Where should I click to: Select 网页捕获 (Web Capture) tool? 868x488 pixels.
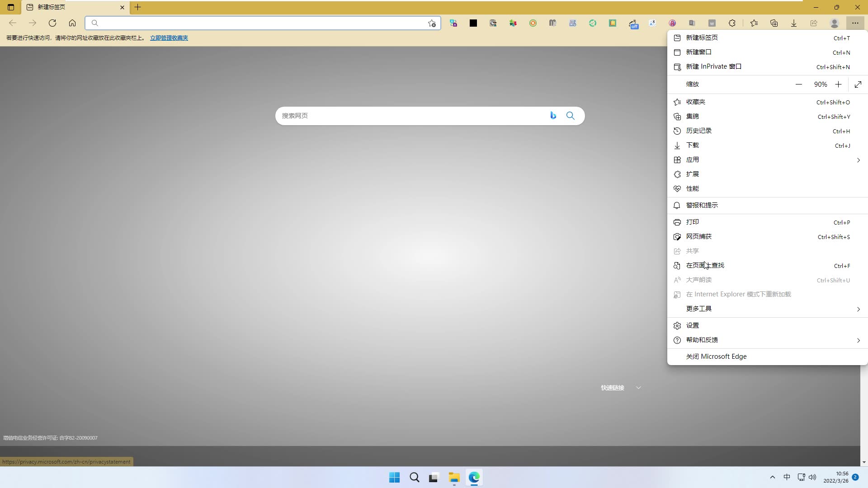[x=698, y=236]
